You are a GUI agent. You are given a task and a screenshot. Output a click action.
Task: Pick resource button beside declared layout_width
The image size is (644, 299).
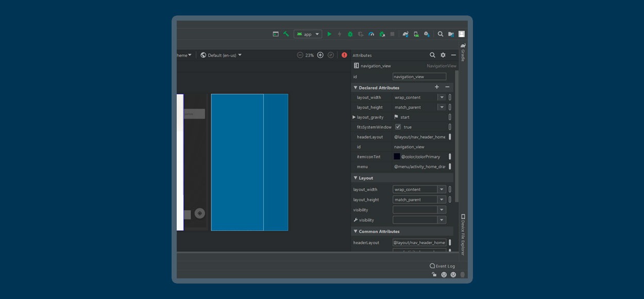[x=450, y=97]
